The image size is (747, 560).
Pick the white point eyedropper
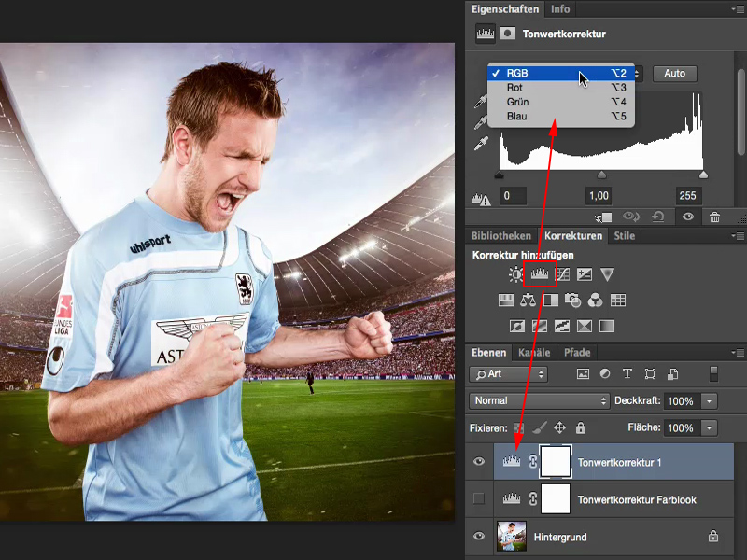(x=481, y=144)
